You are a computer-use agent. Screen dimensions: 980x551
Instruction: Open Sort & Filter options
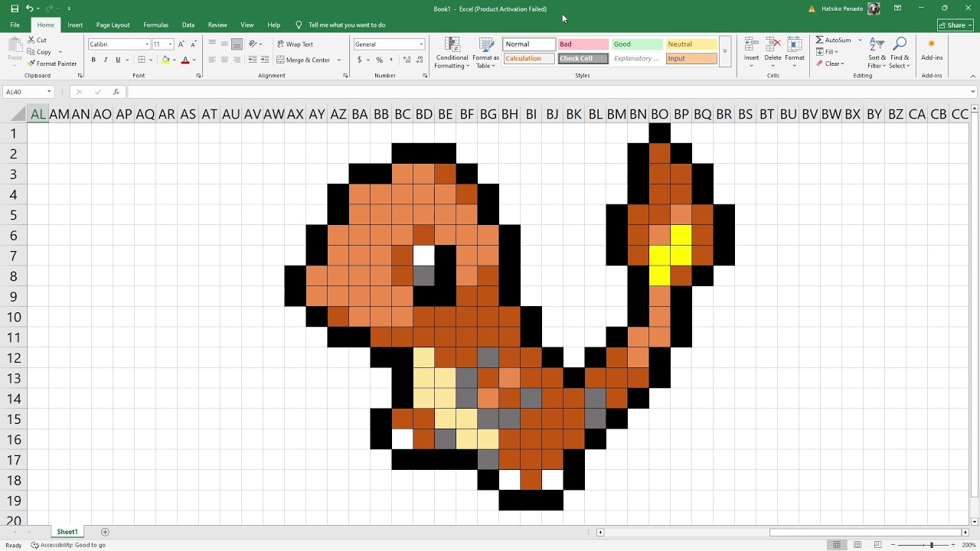click(x=877, y=53)
